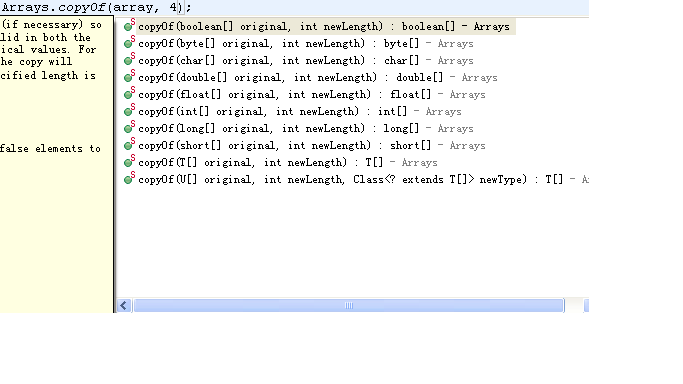
Task: Click the method icon beside copyOf(int[])
Action: pos(129,111)
